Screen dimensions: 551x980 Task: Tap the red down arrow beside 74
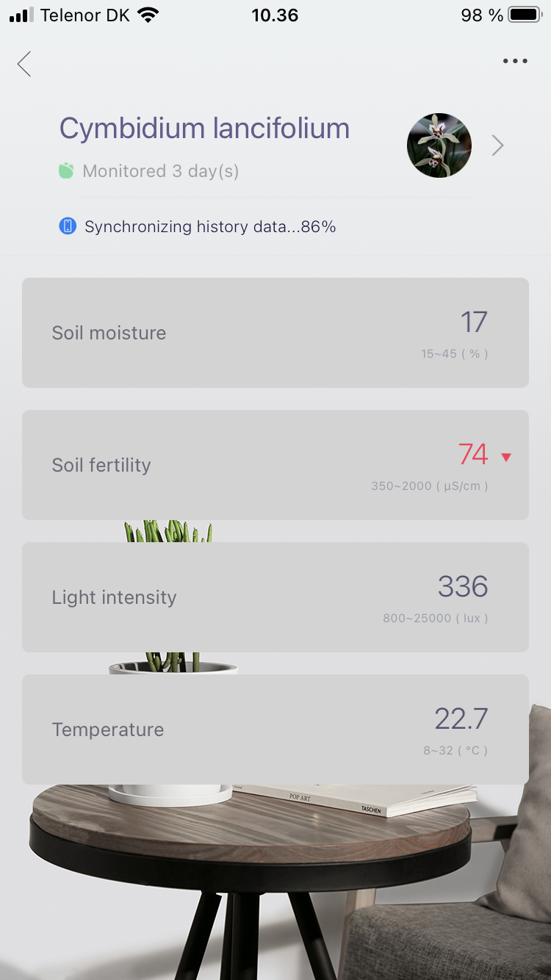click(505, 457)
